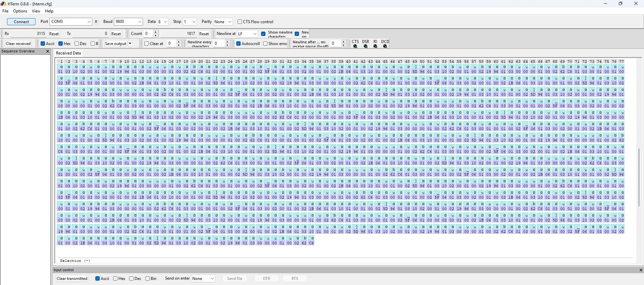This screenshot has width=644, height=285.
Task: Open the Parity dropdown
Action: pyautogui.click(x=230, y=22)
